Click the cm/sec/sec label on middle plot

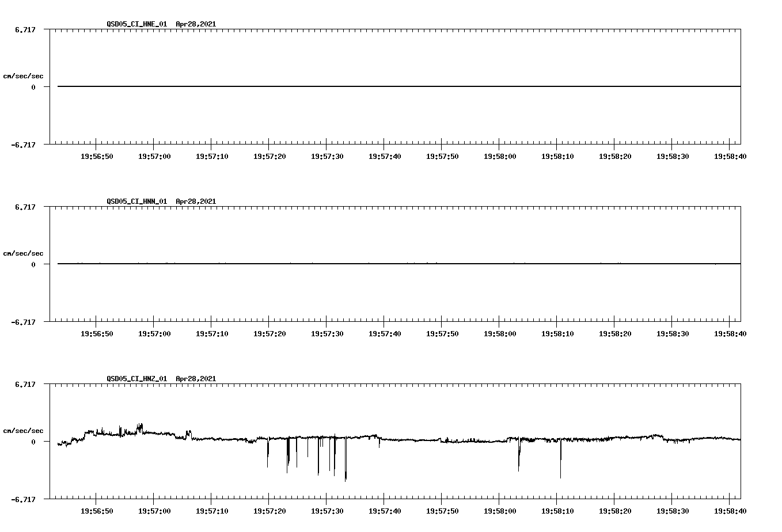pos(24,253)
